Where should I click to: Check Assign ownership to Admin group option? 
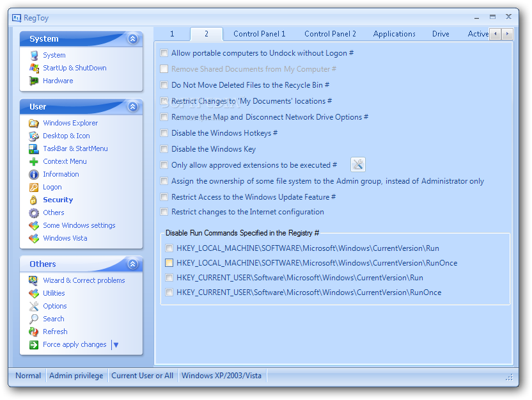[x=164, y=181]
